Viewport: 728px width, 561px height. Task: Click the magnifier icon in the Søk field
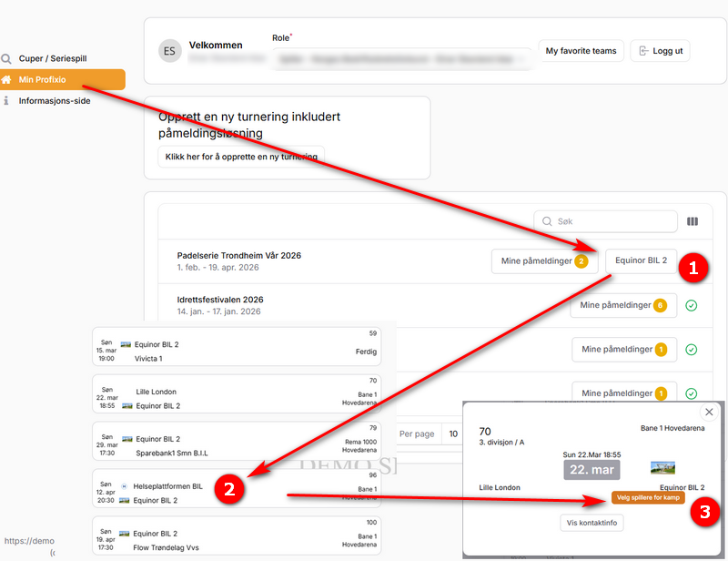(x=547, y=221)
